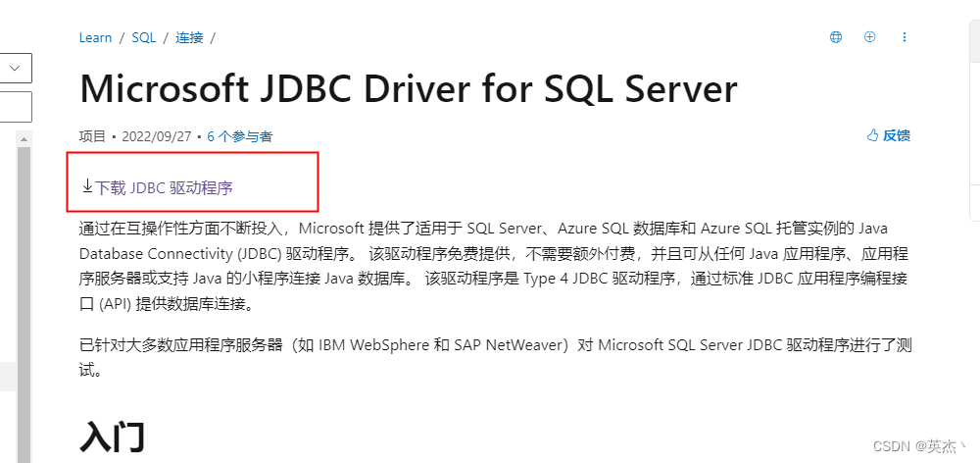The width and height of the screenshot is (980, 463).
Task: Open the language globe icon
Action: [x=836, y=37]
